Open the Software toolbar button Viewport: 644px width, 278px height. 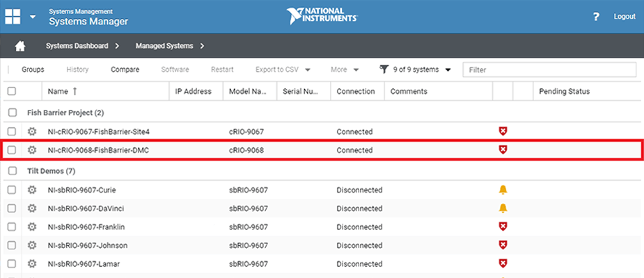[175, 69]
